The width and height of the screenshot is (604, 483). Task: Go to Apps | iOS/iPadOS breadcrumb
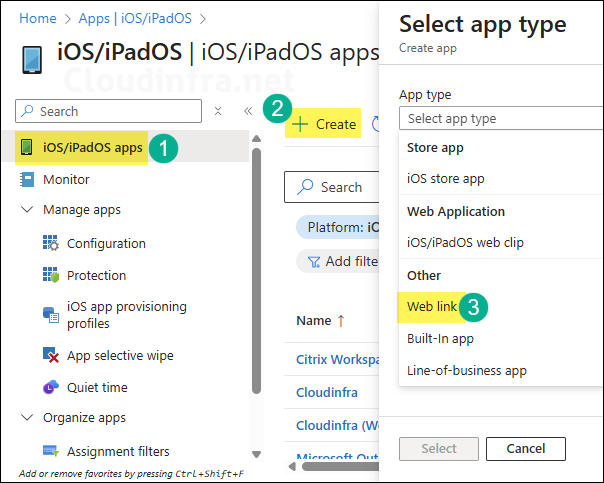click(x=135, y=18)
